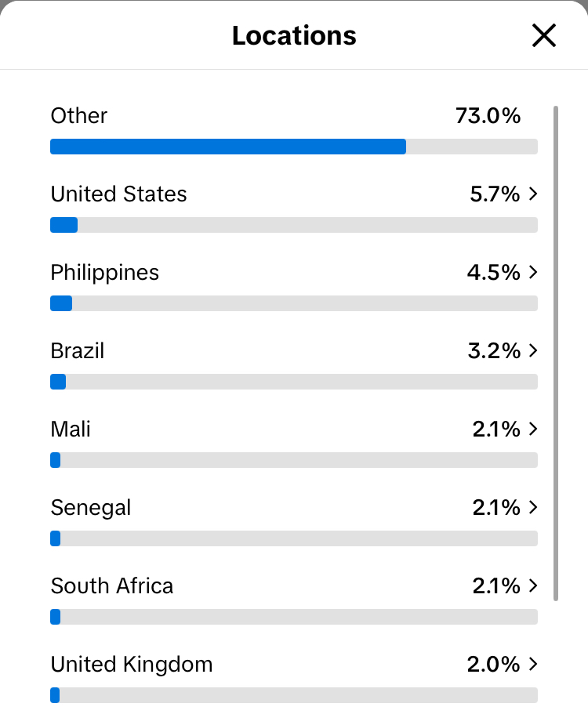Expand South Africa chevron arrow
The width and height of the screenshot is (588, 714).
click(533, 586)
